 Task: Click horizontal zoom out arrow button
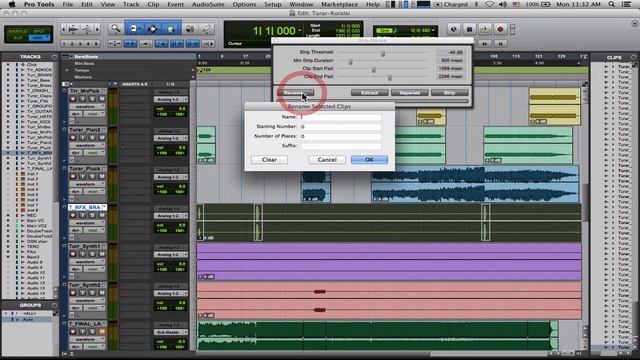63,29
